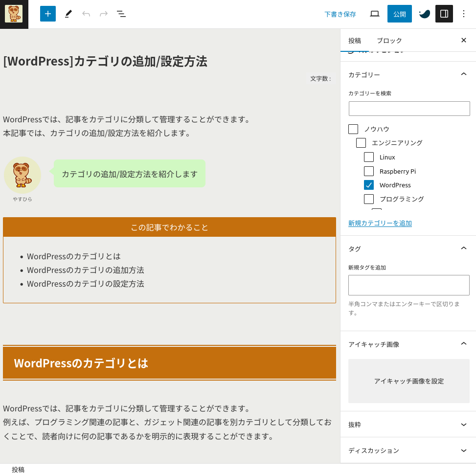Click the 投稿 breadcrumb in footer
Viewport: 476px width, 474px height.
coord(18,470)
